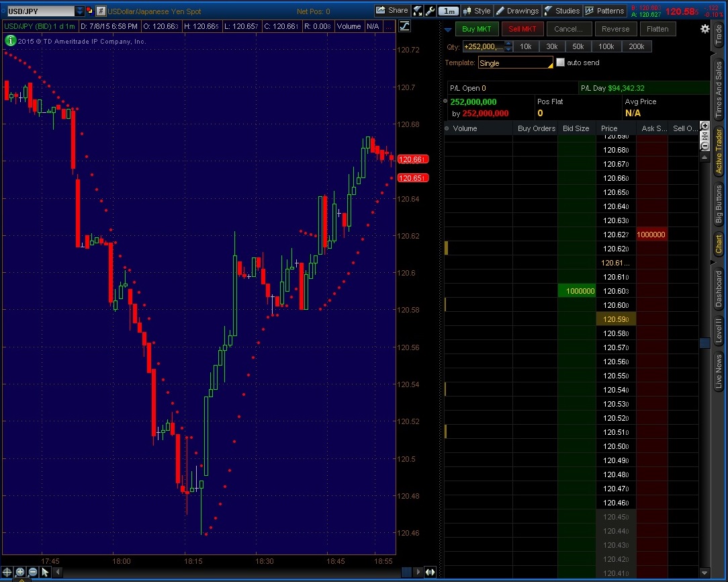Viewport: 728px width, 582px height.
Task: Click the hash symbol table icon
Action: (101, 11)
